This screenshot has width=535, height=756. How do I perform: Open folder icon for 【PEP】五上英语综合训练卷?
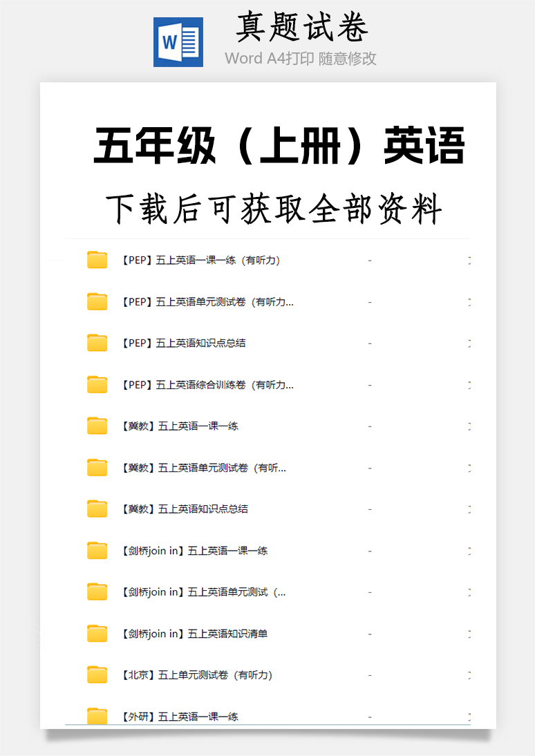[97, 384]
